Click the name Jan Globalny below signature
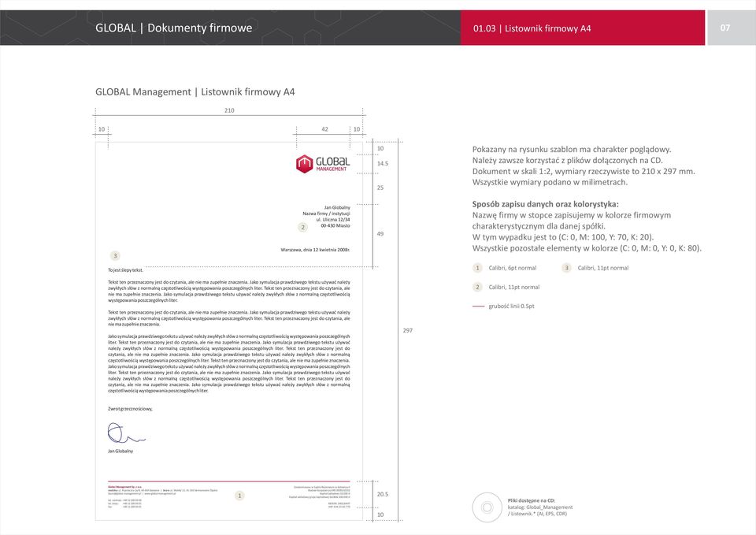Screen dimensions: 756x535 120,451
